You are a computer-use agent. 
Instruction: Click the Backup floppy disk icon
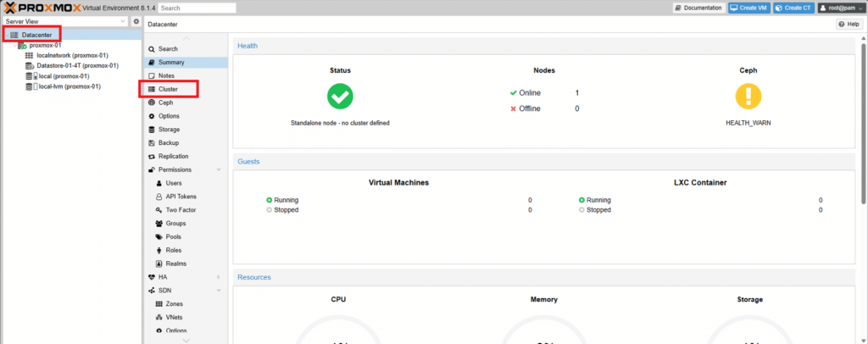pos(153,142)
